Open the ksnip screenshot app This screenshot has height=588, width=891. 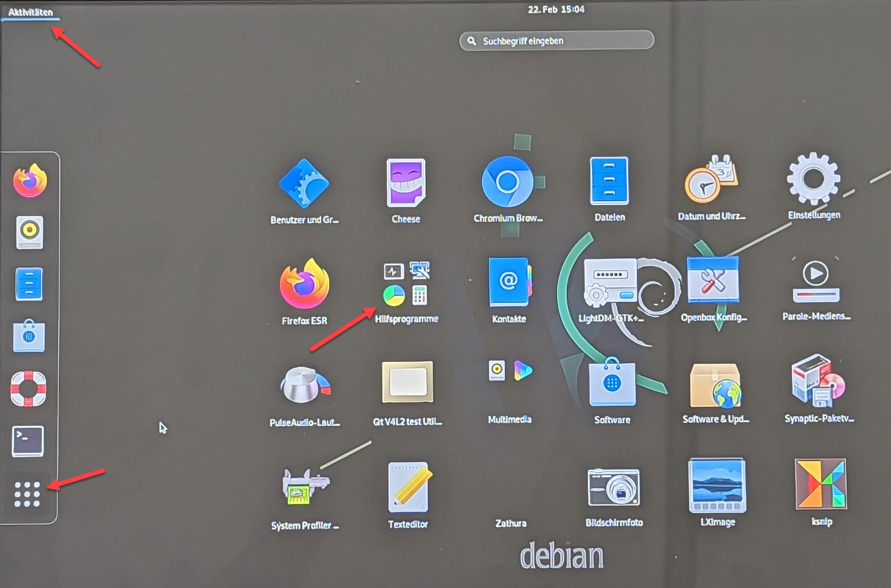[x=821, y=492]
